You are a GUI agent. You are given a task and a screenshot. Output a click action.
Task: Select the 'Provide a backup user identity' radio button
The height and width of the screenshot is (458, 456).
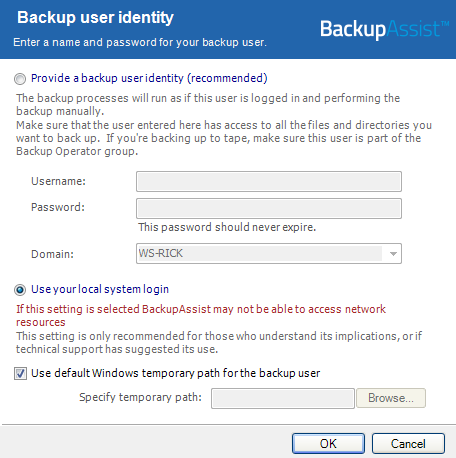(x=20, y=79)
